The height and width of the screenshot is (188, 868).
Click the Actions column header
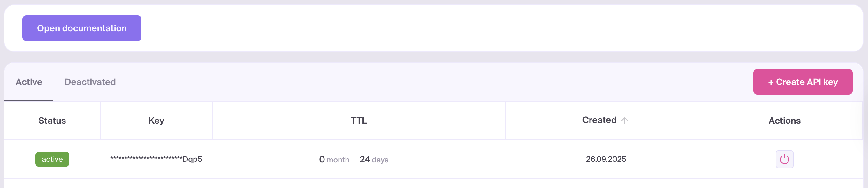pyautogui.click(x=784, y=121)
